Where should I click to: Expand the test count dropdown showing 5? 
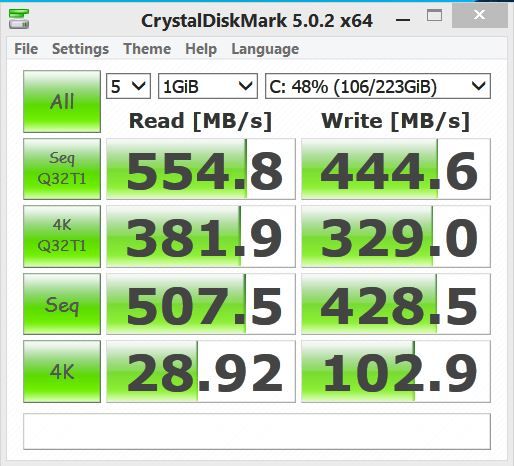pos(128,86)
